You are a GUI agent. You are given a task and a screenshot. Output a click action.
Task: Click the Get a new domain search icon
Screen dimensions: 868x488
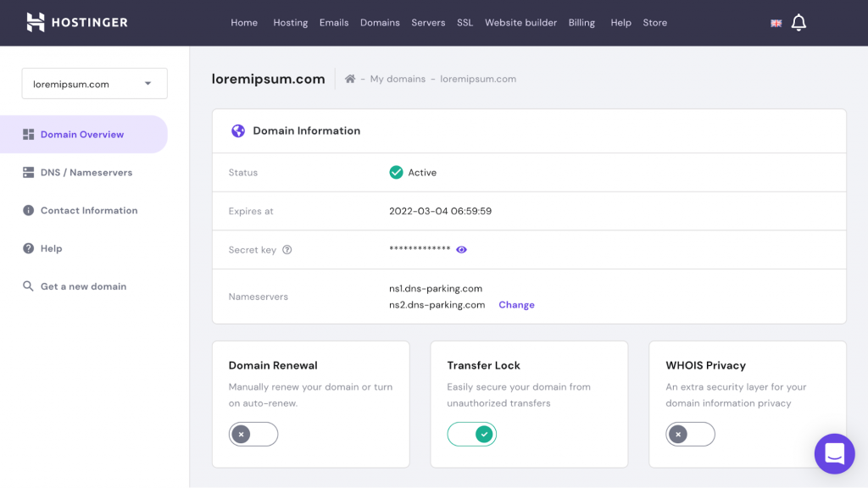pos(28,286)
